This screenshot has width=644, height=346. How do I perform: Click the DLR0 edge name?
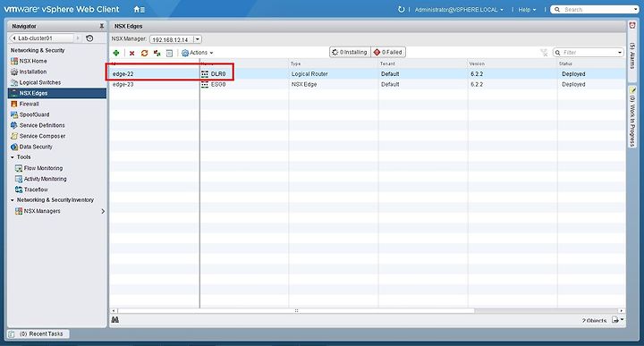[x=218, y=74]
